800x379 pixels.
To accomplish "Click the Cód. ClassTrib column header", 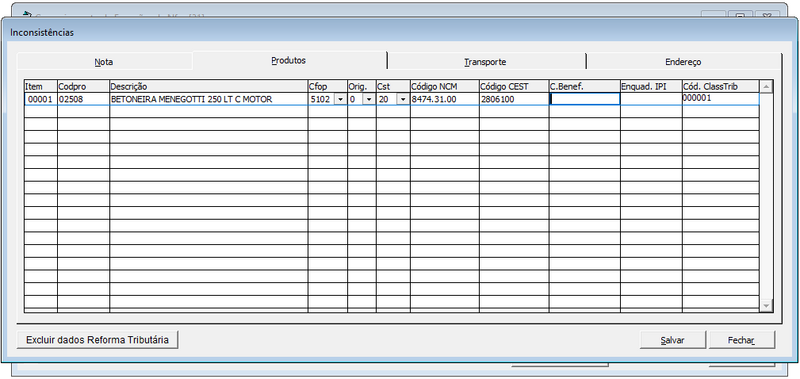I will point(720,87).
